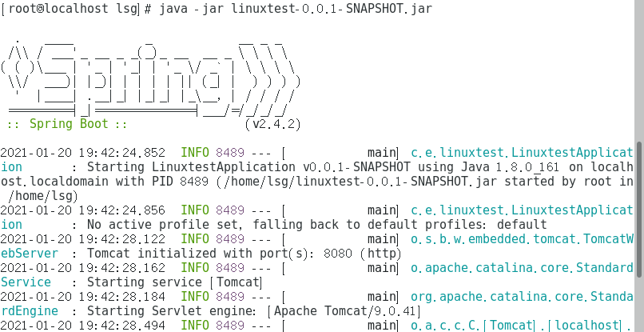
Task: Click the java -jar linuxtest-0.0.1-SNAPSHOT.jar command
Action: coord(296,8)
